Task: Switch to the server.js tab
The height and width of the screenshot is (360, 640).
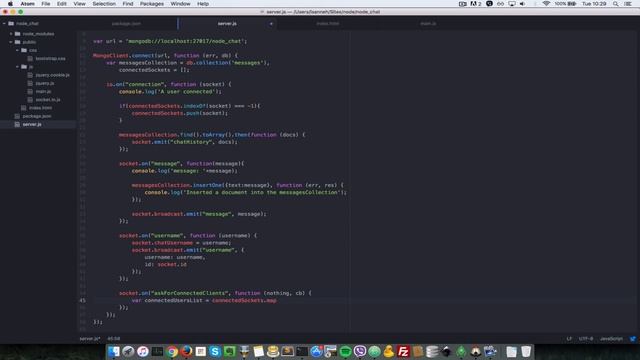Action: 227,24
